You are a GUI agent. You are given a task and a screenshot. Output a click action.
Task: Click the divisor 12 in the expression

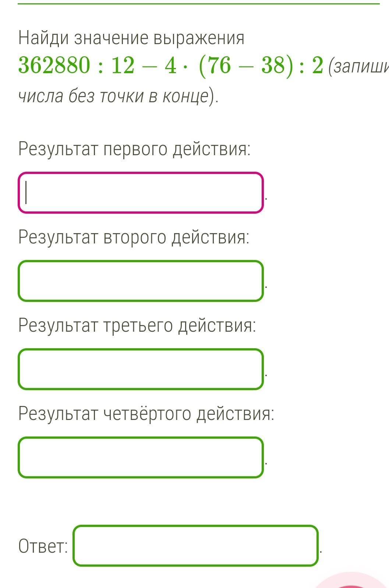click(x=123, y=66)
